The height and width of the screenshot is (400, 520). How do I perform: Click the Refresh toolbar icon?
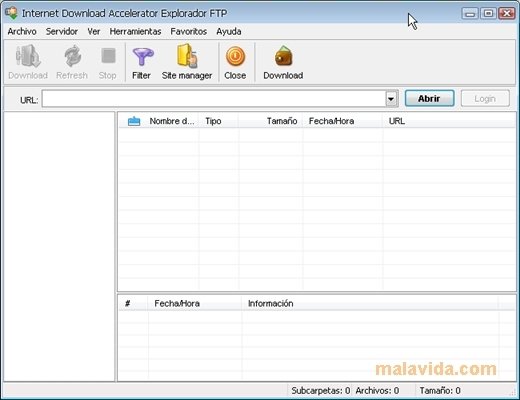72,56
